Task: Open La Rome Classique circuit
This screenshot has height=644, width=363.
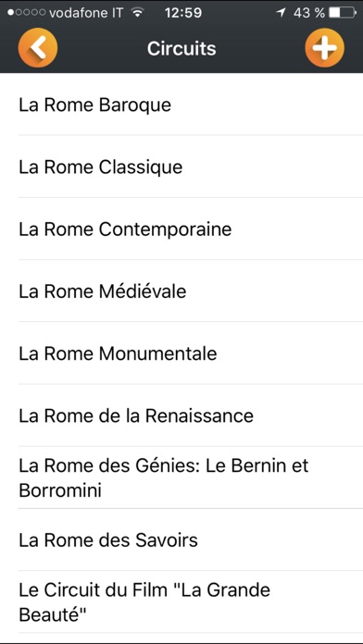Action: 181,167
